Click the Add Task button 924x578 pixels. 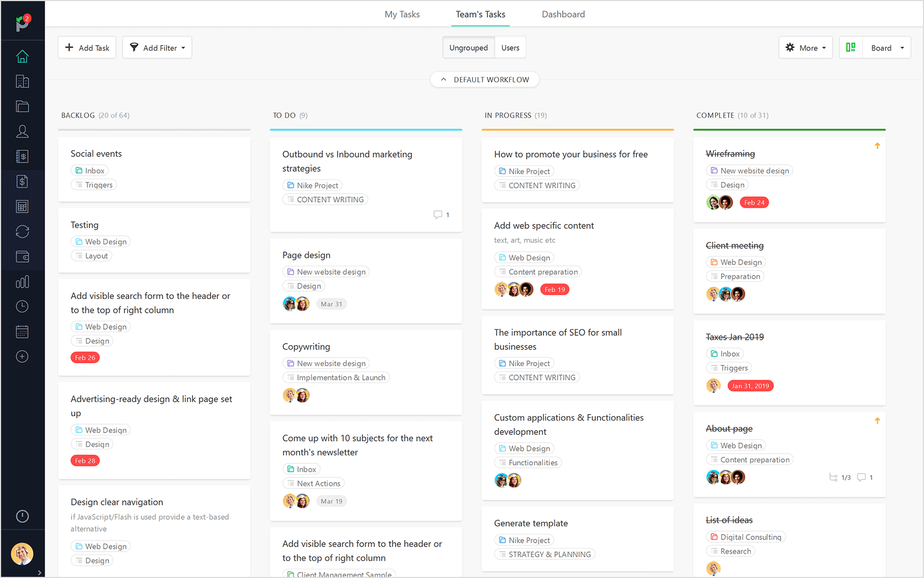[x=86, y=47]
